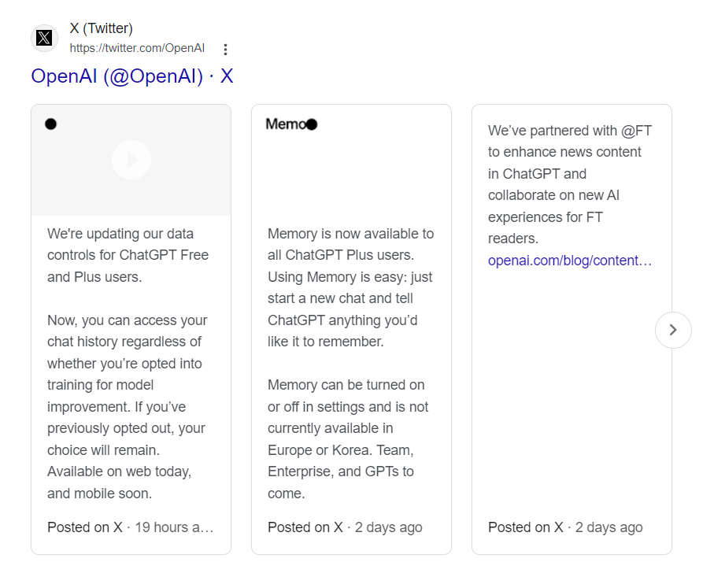
Task: Open the Memory available to Plus users post
Action: pos(352,329)
